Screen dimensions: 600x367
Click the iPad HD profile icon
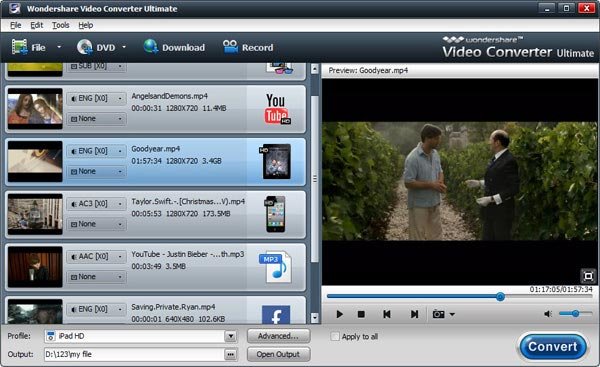coord(50,336)
